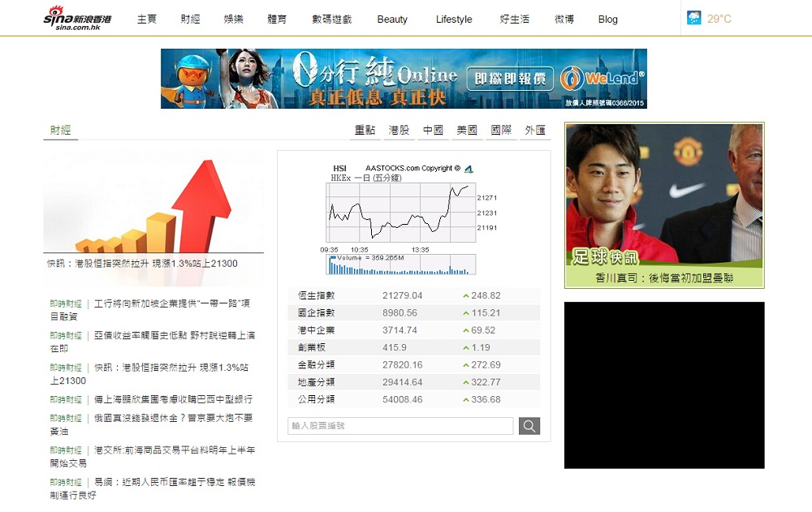Focus the 輸入股票編號 stock code field

pyautogui.click(x=400, y=425)
